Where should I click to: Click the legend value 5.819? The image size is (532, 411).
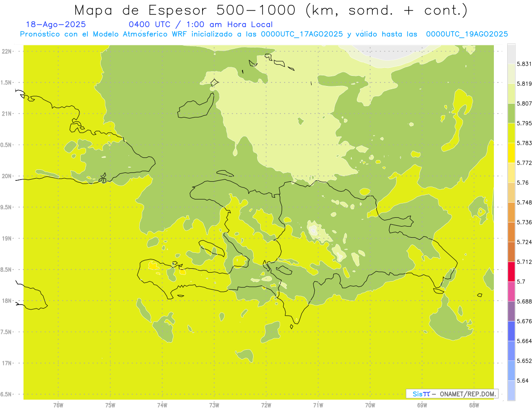coord(524,84)
